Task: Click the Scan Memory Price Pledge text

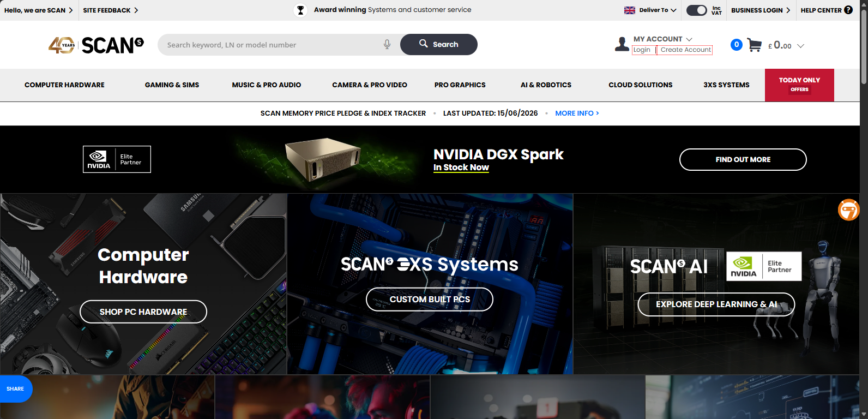Action: (343, 113)
